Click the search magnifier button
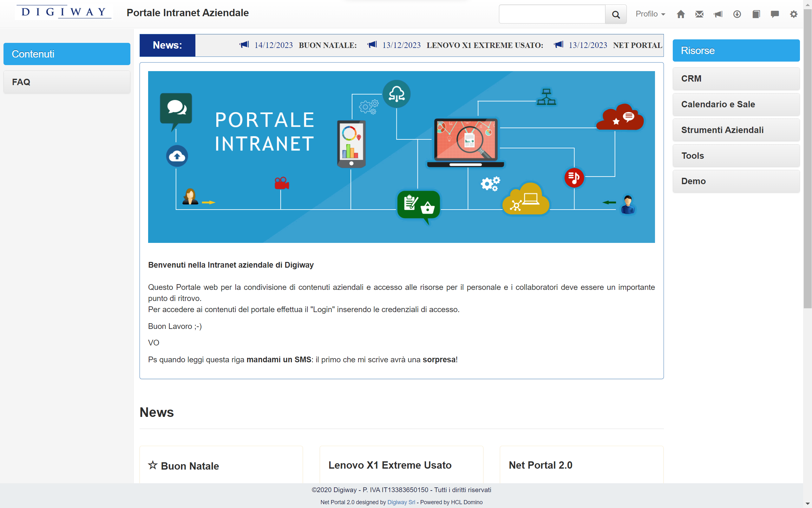This screenshot has width=812, height=508. point(616,14)
